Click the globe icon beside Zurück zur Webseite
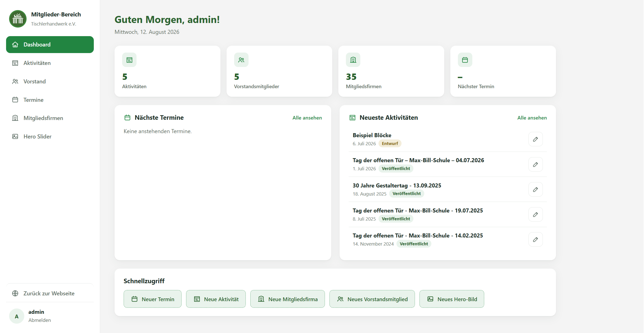Viewport: 644px width, 333px height. pyautogui.click(x=15, y=293)
